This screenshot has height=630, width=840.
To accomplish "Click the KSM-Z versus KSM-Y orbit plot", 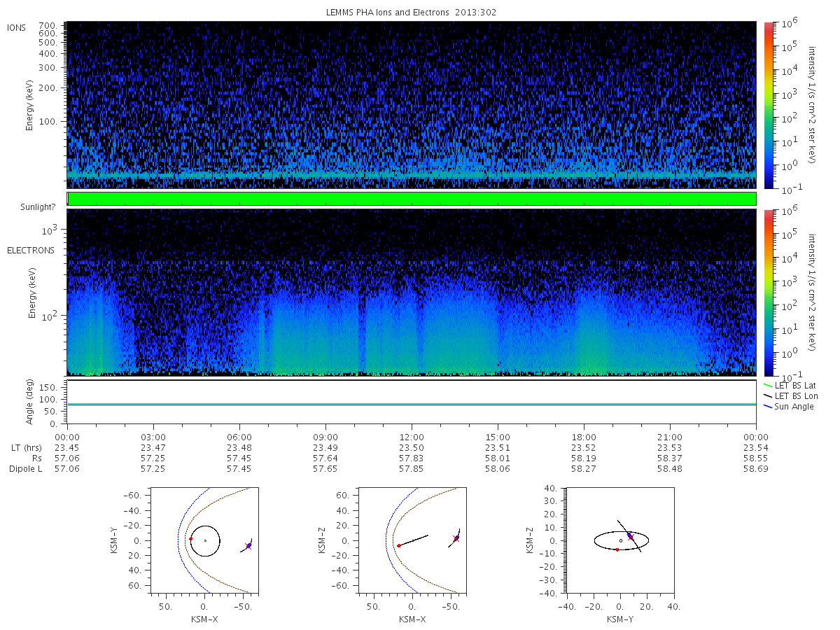I will click(621, 540).
